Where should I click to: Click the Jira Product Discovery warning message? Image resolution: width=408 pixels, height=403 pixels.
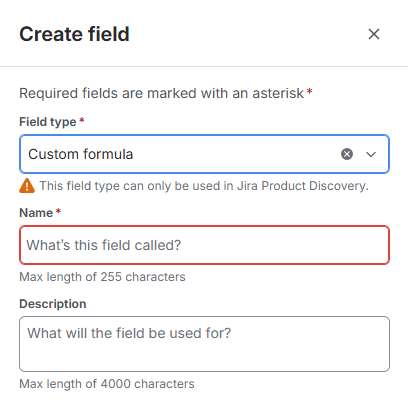(204, 186)
